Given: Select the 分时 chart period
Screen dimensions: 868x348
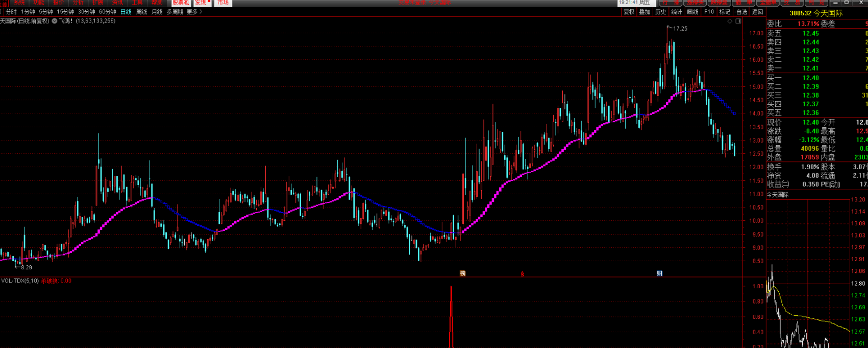Looking at the screenshot, I should tap(11, 12).
